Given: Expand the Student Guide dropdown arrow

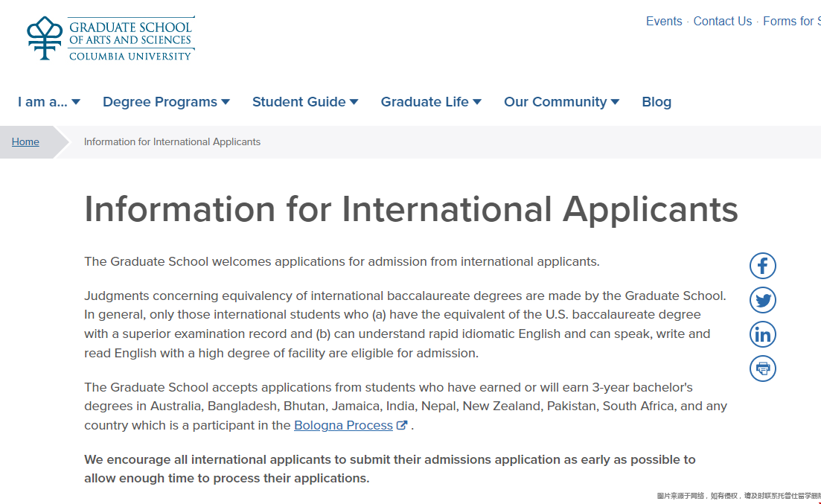Looking at the screenshot, I should pos(354,102).
